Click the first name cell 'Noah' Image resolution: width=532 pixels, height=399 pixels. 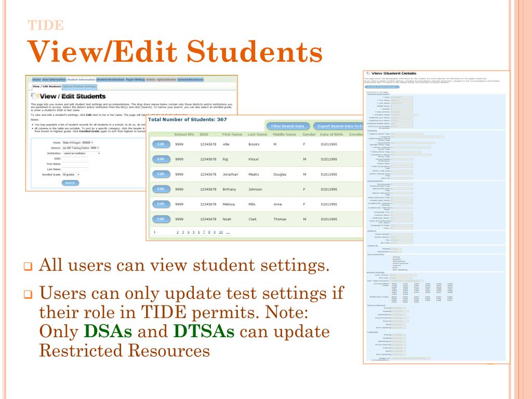click(227, 219)
